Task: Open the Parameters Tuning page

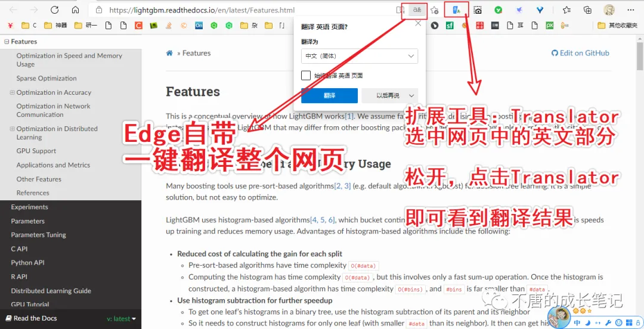Action: [x=39, y=235]
